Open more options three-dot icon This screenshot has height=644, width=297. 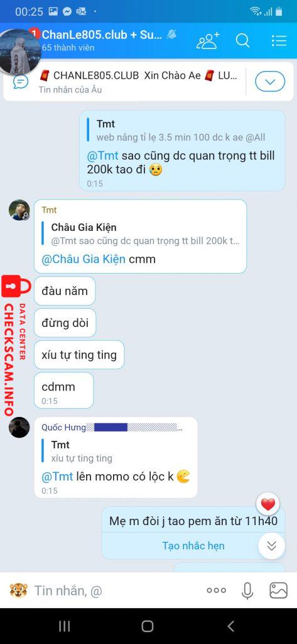click(216, 591)
